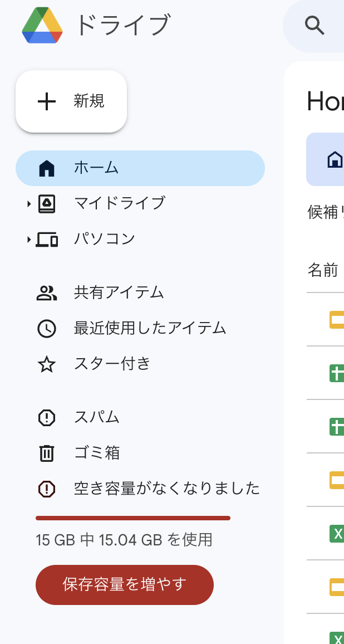Click the storage full warning icon
The width and height of the screenshot is (344, 644).
coord(47,489)
